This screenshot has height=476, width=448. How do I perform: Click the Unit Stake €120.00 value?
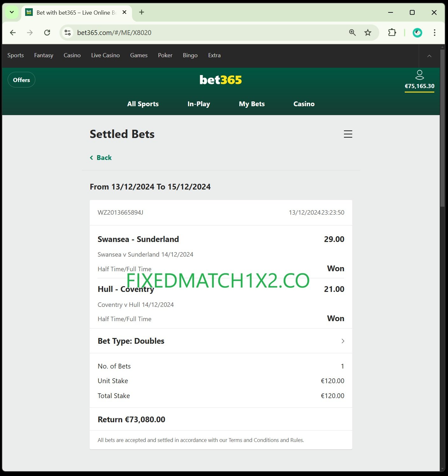332,381
